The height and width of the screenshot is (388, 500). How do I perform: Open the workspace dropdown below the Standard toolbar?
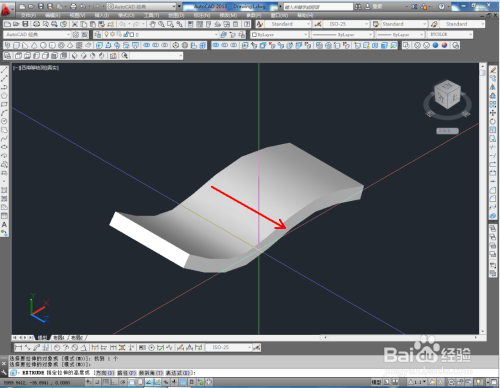(37, 34)
